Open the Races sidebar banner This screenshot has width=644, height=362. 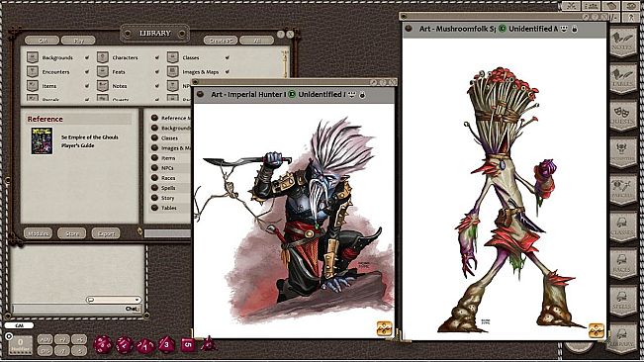622,264
